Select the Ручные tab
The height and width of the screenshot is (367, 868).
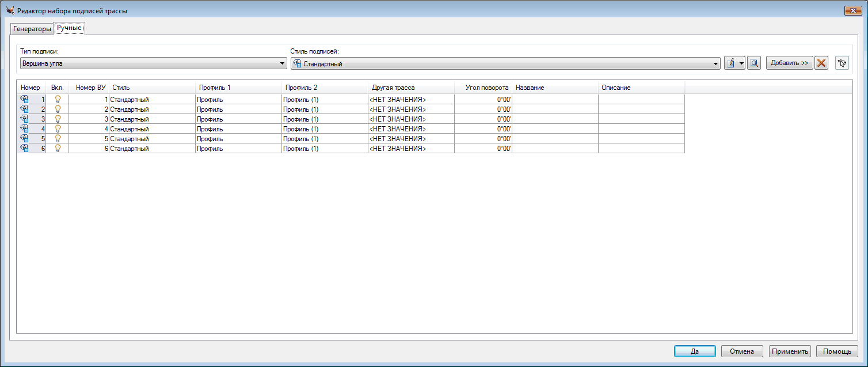pyautogui.click(x=69, y=28)
